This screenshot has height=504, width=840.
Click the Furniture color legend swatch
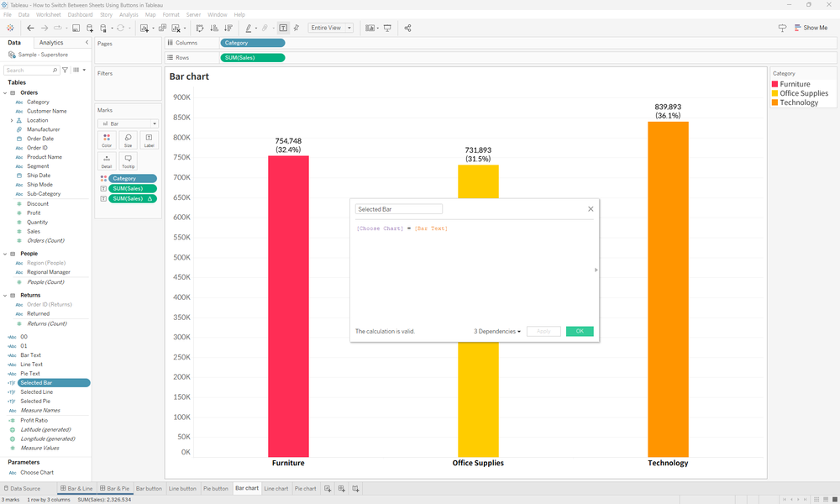coord(774,84)
